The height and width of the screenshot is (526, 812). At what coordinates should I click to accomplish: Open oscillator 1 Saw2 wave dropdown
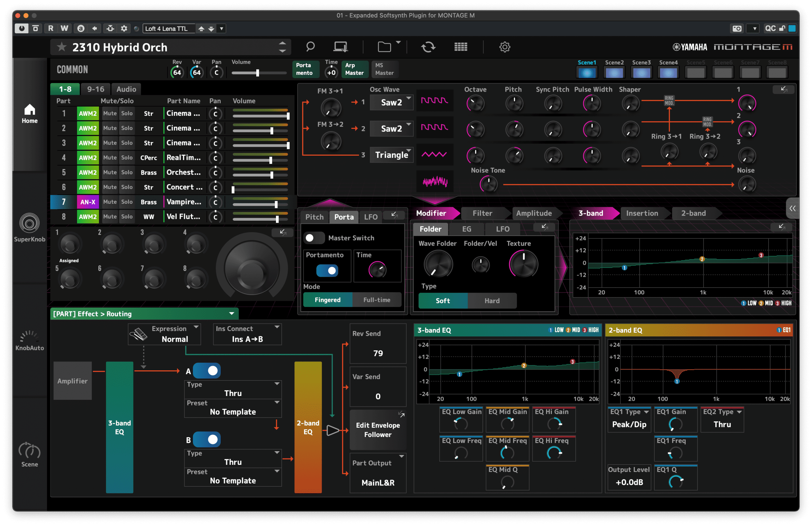coord(392,102)
